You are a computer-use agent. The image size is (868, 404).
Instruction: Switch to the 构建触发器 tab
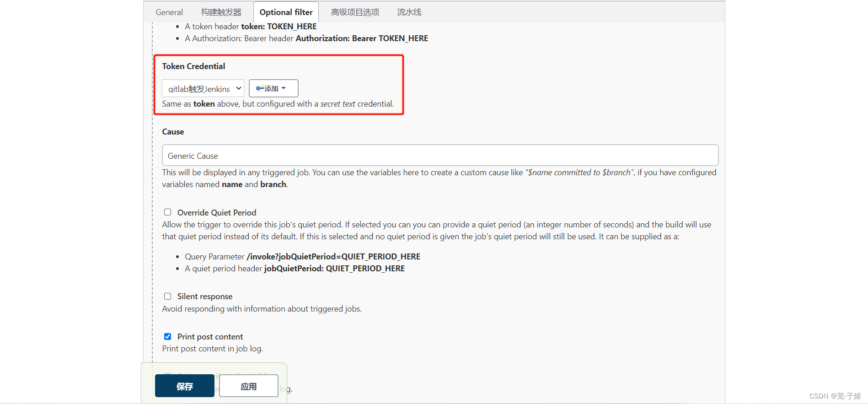coord(221,12)
